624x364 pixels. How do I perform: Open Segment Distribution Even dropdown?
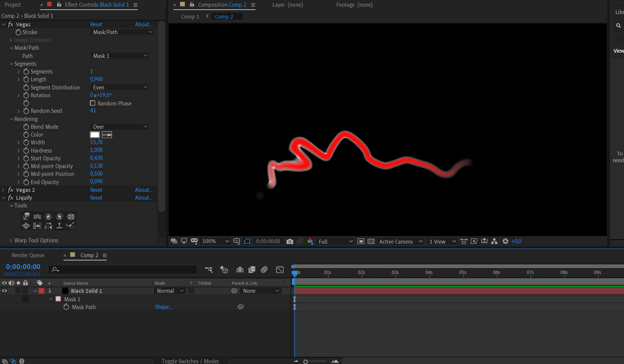point(120,87)
